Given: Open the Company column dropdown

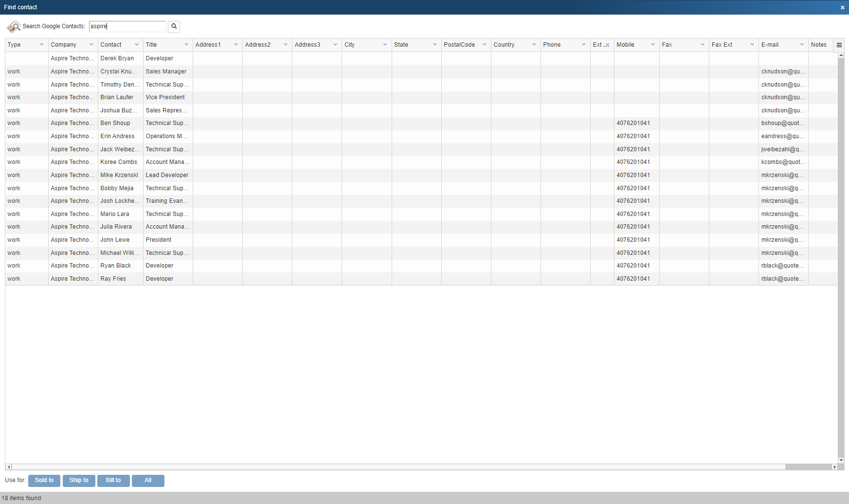Looking at the screenshot, I should (x=91, y=45).
